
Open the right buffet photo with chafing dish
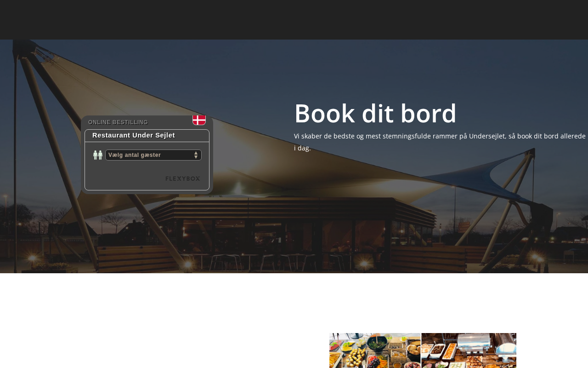pos(469,351)
